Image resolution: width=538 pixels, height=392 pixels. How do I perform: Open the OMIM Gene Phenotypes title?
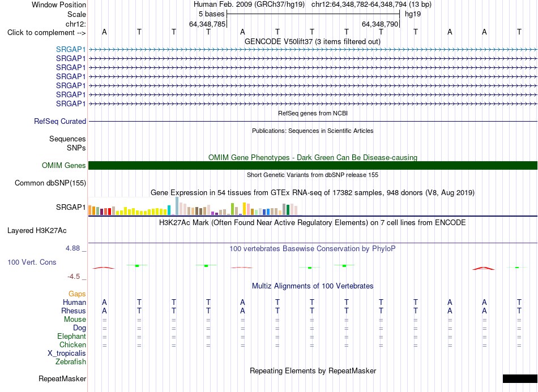(x=313, y=158)
